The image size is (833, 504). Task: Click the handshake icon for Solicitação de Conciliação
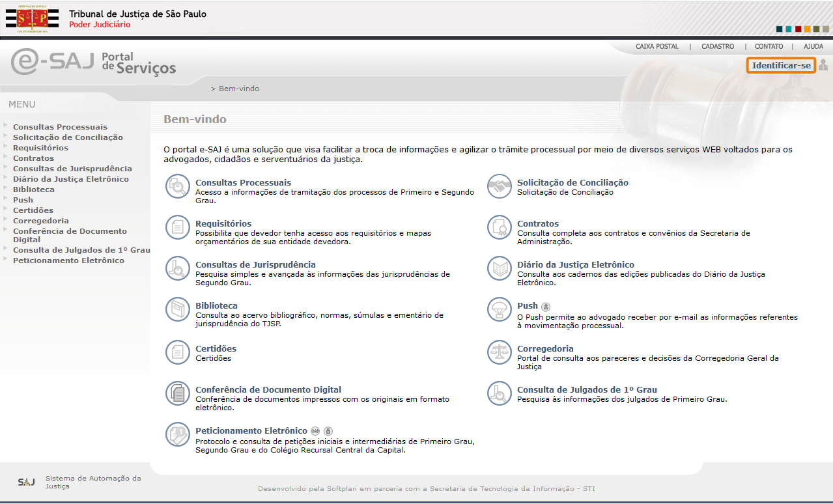[500, 186]
